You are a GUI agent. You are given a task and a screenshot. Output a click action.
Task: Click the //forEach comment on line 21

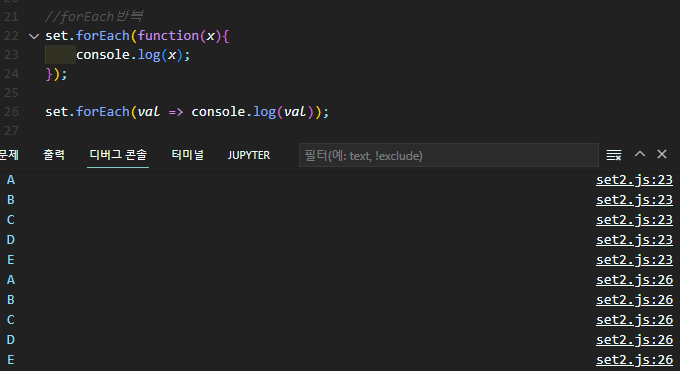[x=94, y=17]
